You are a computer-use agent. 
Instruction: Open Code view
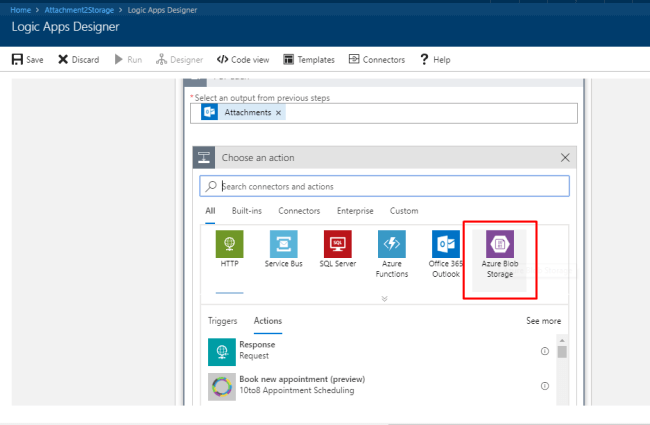243,60
